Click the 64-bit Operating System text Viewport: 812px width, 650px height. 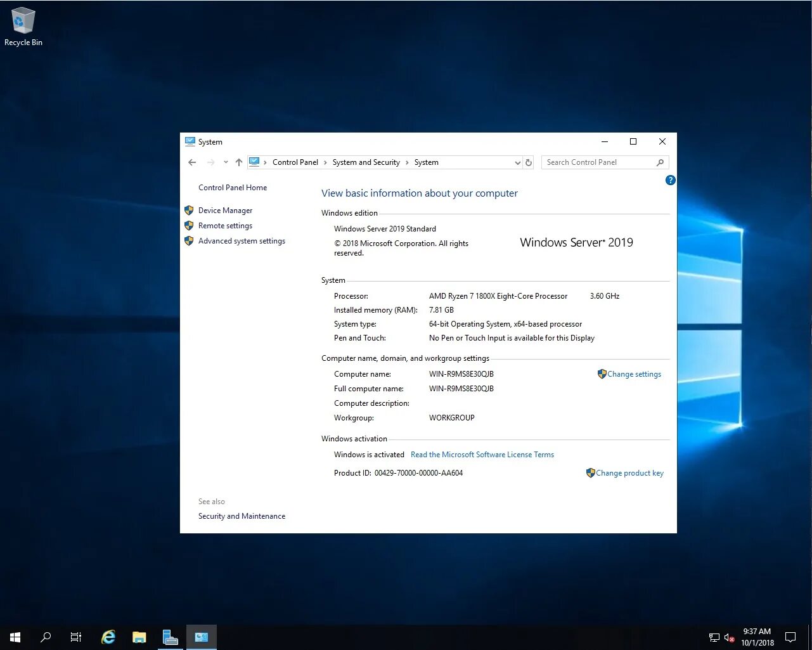(505, 324)
